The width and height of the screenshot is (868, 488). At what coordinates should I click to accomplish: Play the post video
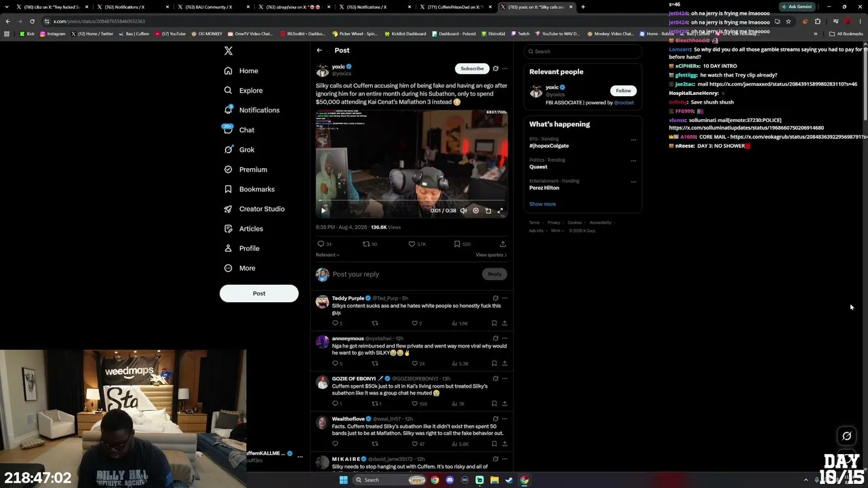323,210
